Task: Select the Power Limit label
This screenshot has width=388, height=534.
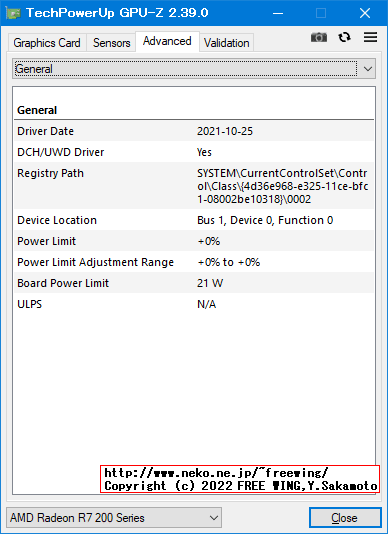Action: 46,241
